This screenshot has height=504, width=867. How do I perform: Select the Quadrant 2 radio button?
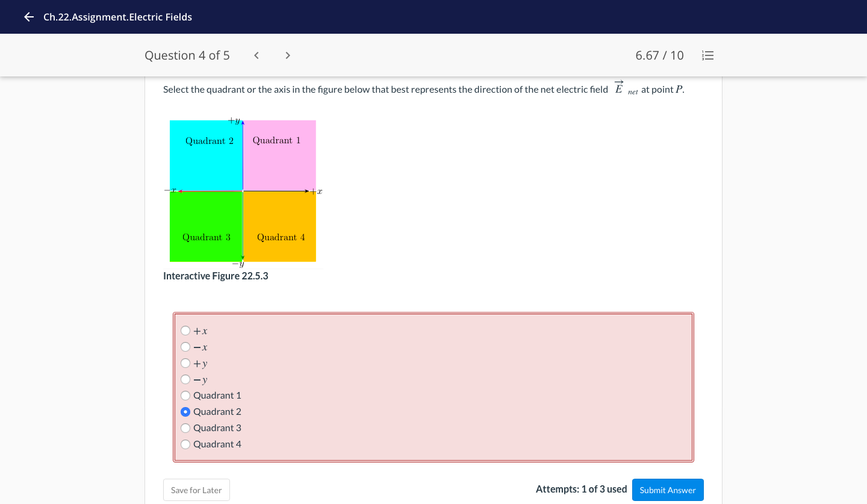click(x=185, y=412)
